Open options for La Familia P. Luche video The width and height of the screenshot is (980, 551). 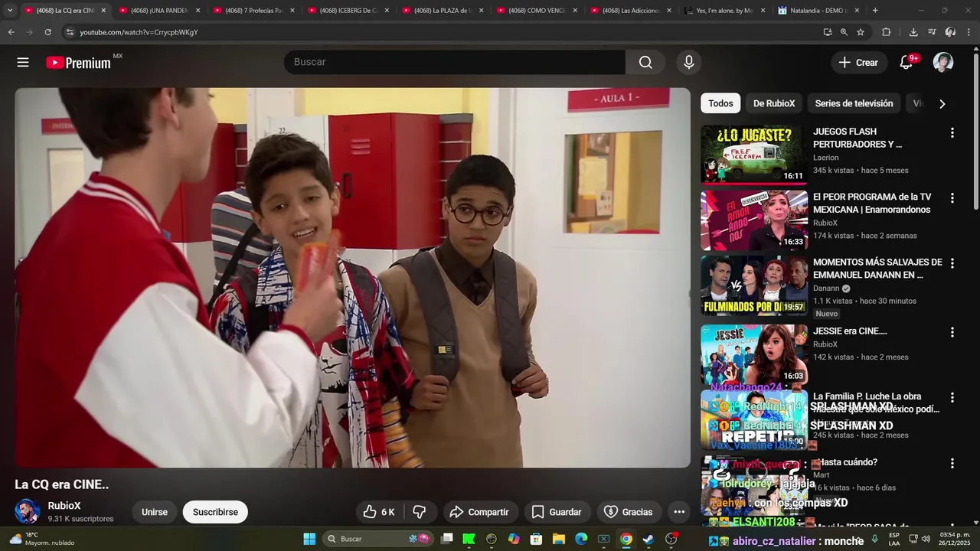(x=952, y=398)
